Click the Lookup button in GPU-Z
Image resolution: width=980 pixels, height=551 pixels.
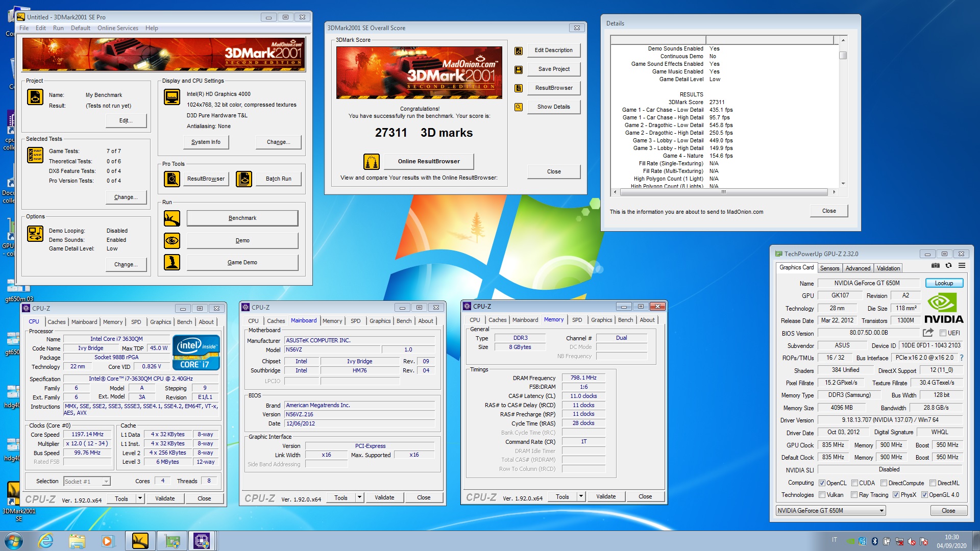(x=944, y=283)
